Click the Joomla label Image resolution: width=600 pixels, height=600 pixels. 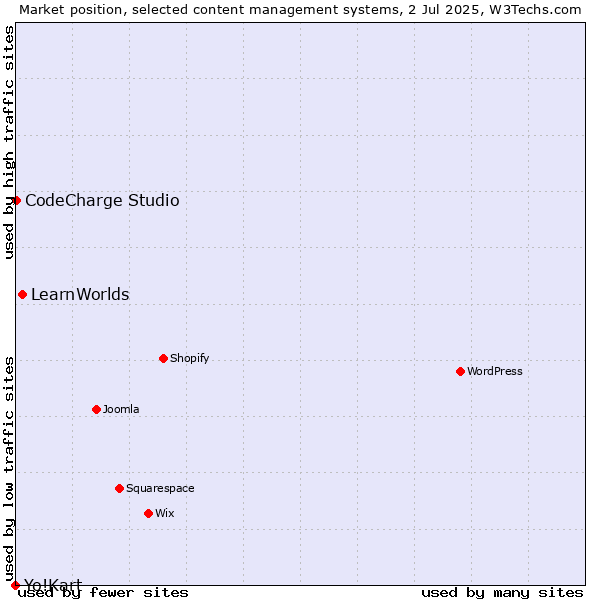(x=121, y=409)
